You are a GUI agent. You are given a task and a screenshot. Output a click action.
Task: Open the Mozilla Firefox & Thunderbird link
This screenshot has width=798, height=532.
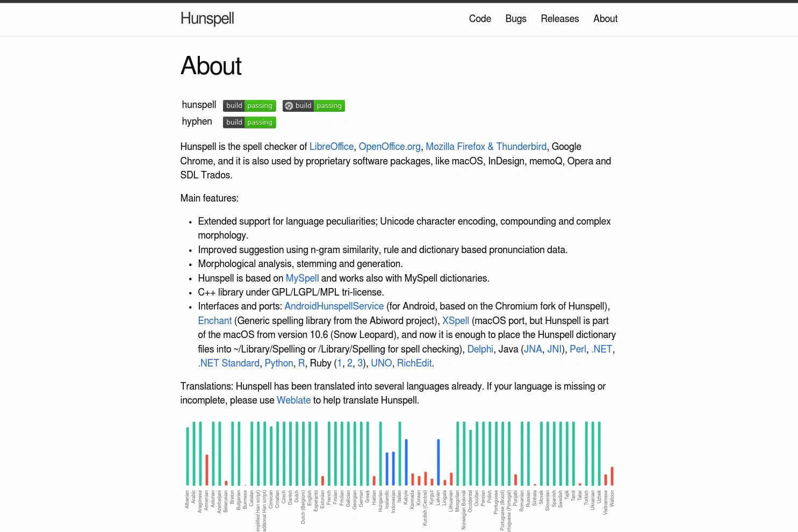point(486,147)
